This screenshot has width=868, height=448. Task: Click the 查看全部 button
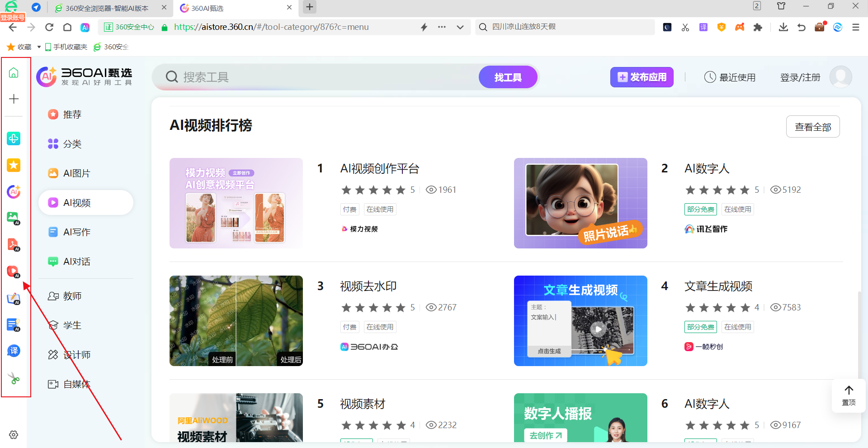[812, 127]
